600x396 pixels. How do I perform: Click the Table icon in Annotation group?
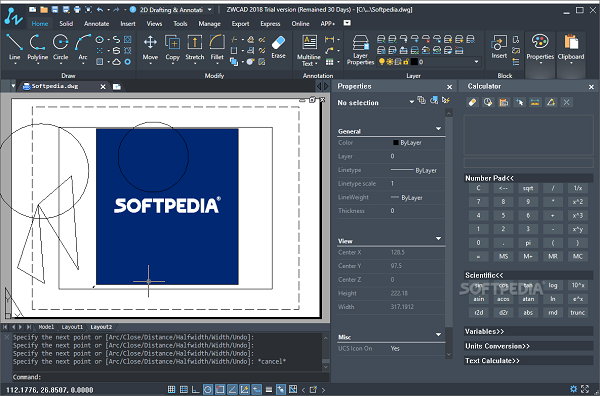click(329, 62)
